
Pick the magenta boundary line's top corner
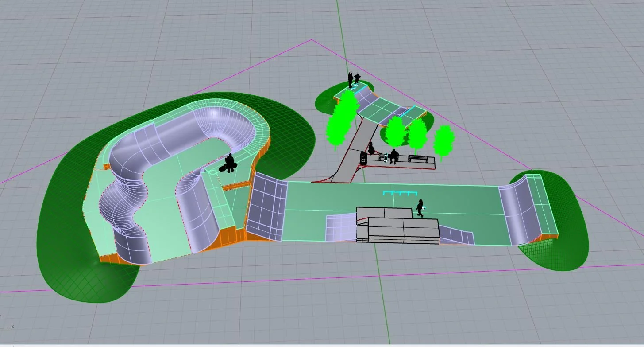tap(312, 40)
